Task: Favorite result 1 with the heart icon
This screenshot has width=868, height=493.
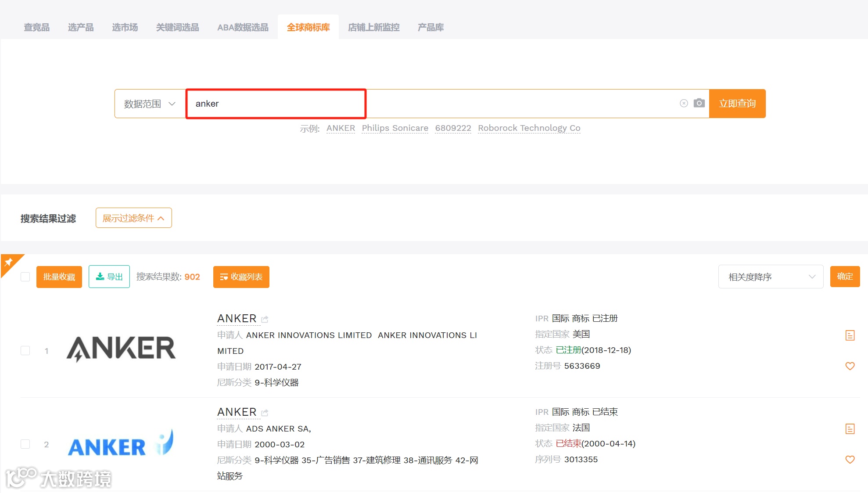Action: tap(850, 366)
